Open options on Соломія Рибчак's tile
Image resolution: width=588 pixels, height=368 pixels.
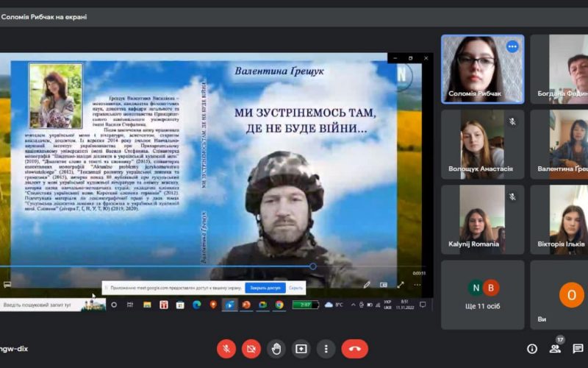click(x=512, y=46)
